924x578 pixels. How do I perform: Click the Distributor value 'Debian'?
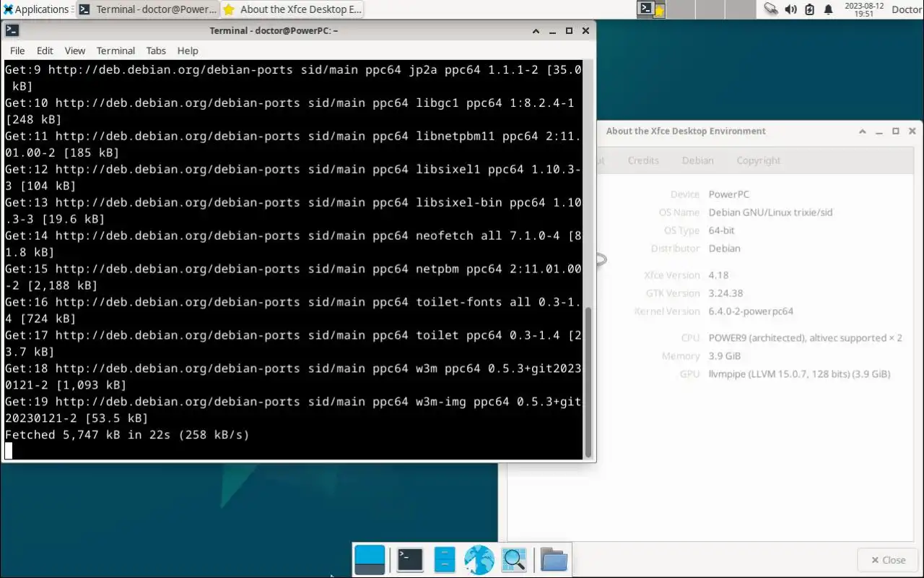(725, 249)
